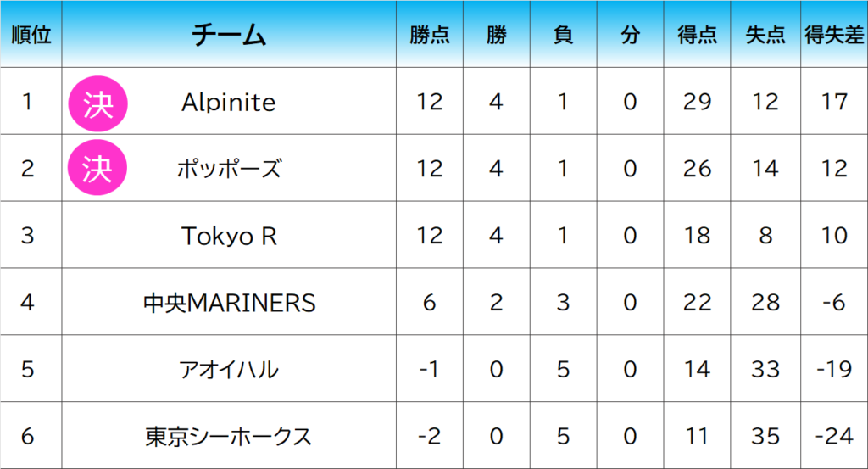Select the Tokyo R team name
The height and width of the screenshot is (469, 868).
pyautogui.click(x=229, y=236)
